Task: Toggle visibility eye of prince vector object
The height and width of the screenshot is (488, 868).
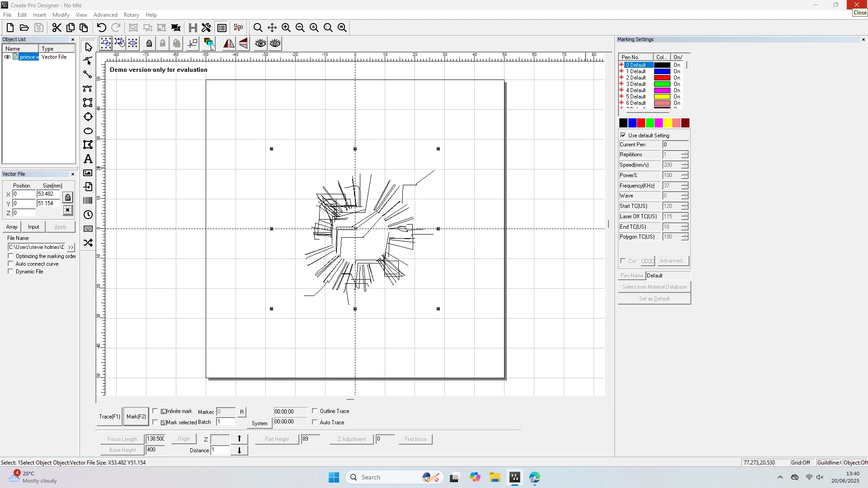Action: click(x=7, y=57)
